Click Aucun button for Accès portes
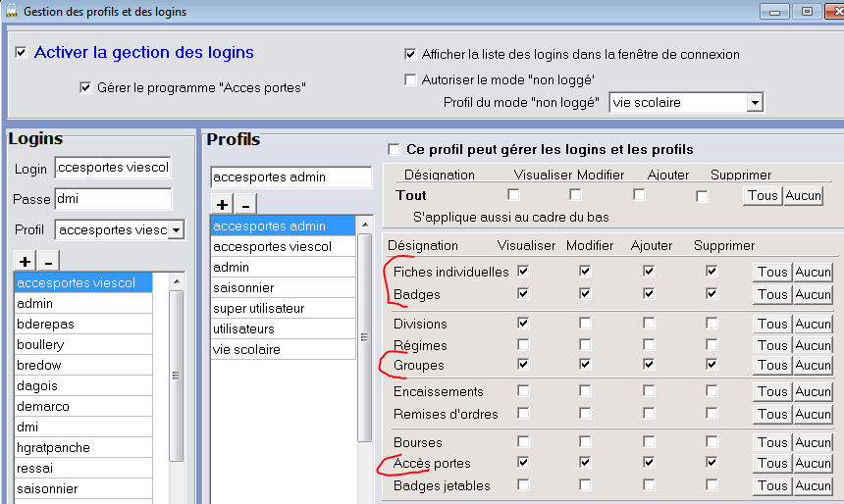Image resolution: width=844 pixels, height=504 pixels. point(813,463)
